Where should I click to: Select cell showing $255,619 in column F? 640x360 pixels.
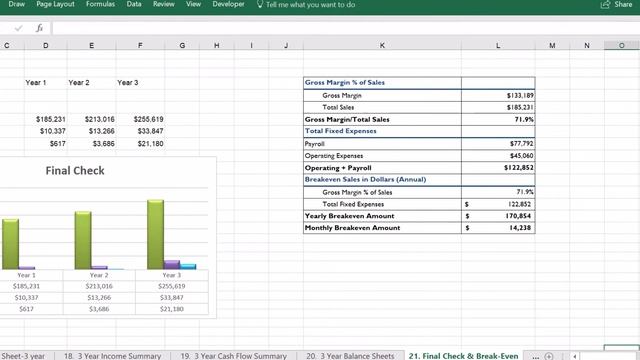click(140, 119)
